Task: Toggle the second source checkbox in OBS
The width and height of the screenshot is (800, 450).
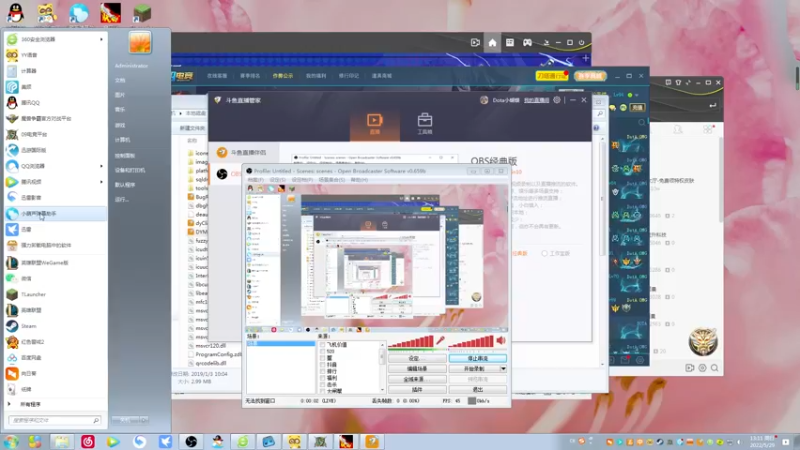Action: (322, 352)
